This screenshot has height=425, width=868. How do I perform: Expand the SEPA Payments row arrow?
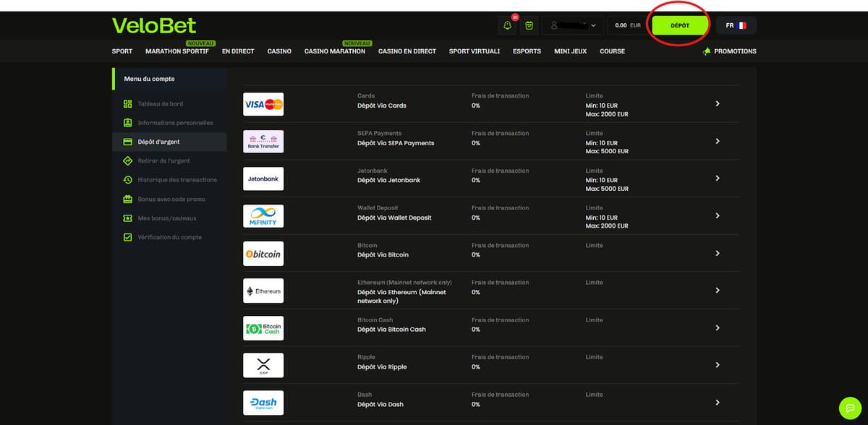click(717, 141)
